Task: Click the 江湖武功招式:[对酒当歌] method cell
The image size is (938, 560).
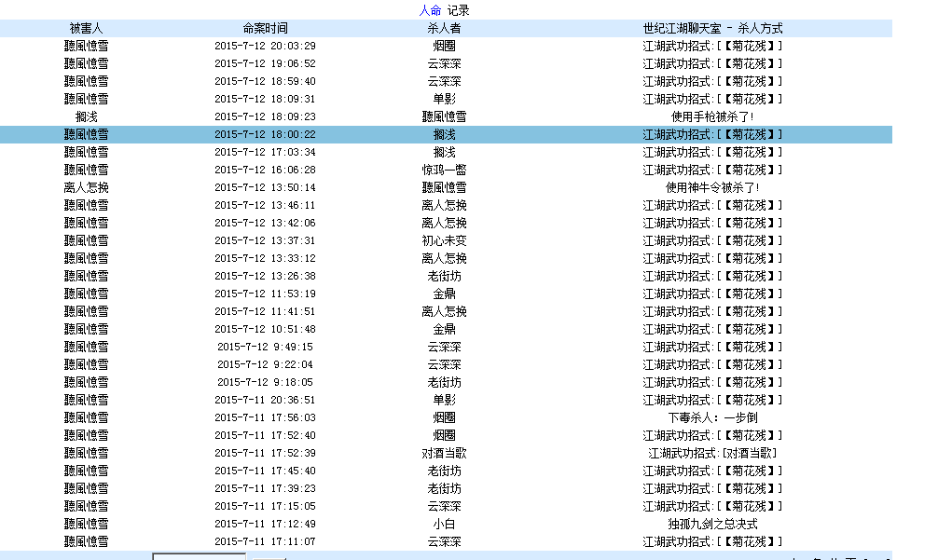Action: click(x=712, y=454)
